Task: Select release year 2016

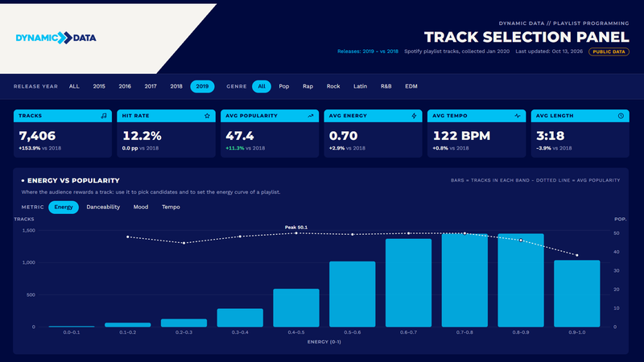Action: pos(125,86)
